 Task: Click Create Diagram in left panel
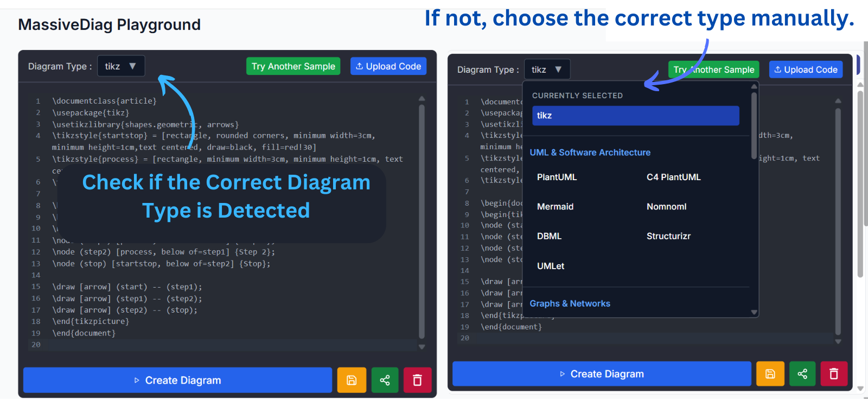(x=177, y=380)
